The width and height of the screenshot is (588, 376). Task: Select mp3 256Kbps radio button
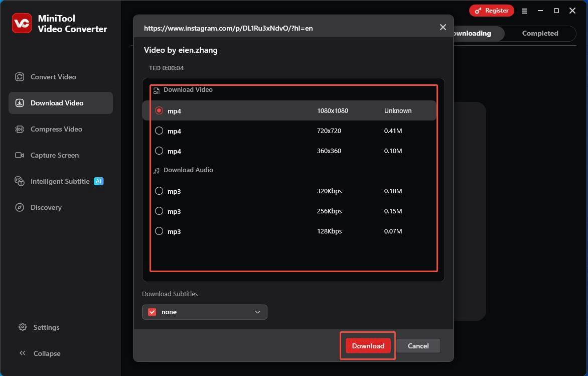pos(159,211)
